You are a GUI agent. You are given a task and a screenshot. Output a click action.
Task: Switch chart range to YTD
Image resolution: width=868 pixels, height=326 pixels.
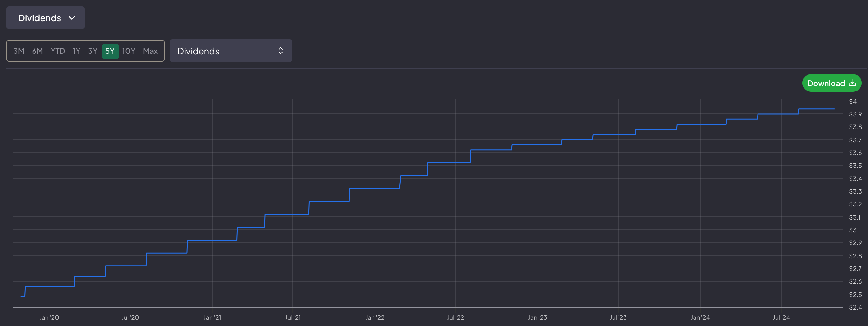58,51
